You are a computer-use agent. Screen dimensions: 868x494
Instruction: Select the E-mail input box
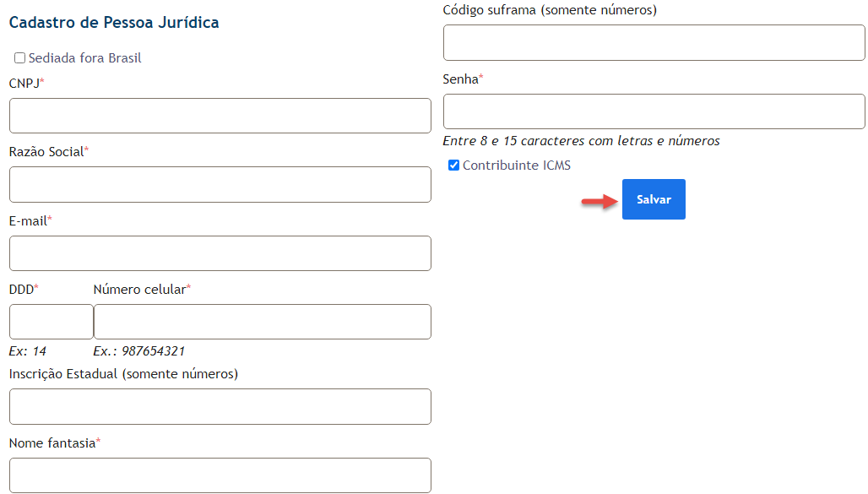point(220,253)
